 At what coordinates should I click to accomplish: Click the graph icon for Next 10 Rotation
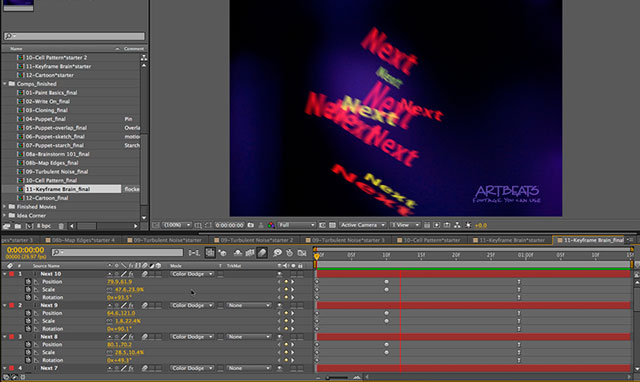(x=36, y=298)
